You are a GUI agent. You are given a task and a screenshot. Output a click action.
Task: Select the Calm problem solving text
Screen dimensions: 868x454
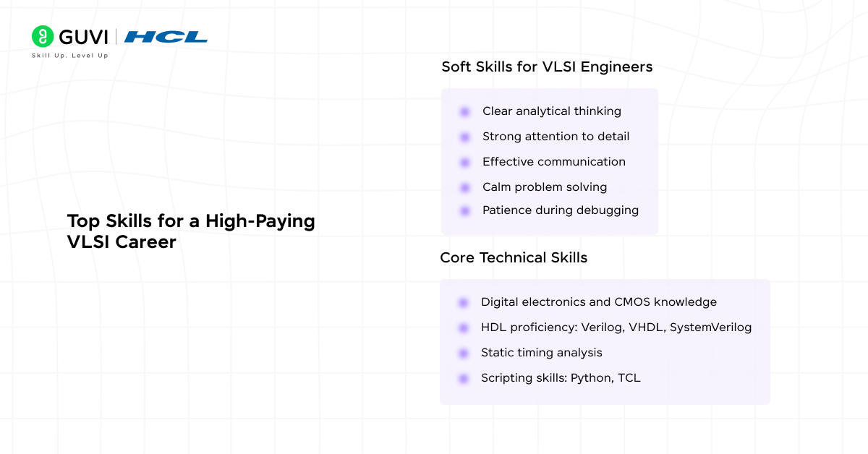pyautogui.click(x=545, y=187)
